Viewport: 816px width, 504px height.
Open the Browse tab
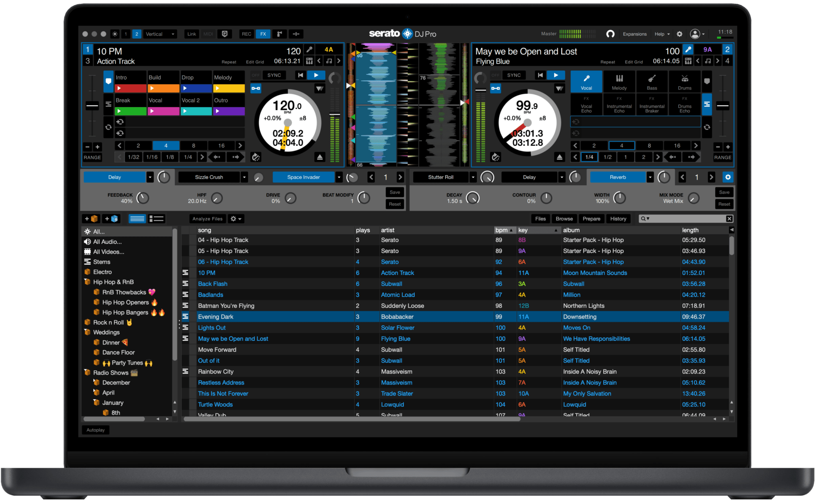(564, 219)
